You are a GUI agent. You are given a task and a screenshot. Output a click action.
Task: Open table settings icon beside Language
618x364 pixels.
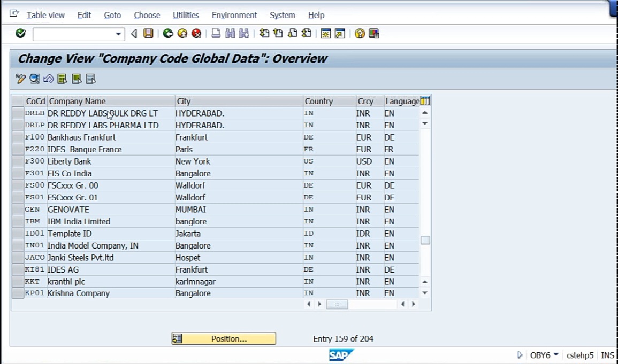[x=425, y=101]
